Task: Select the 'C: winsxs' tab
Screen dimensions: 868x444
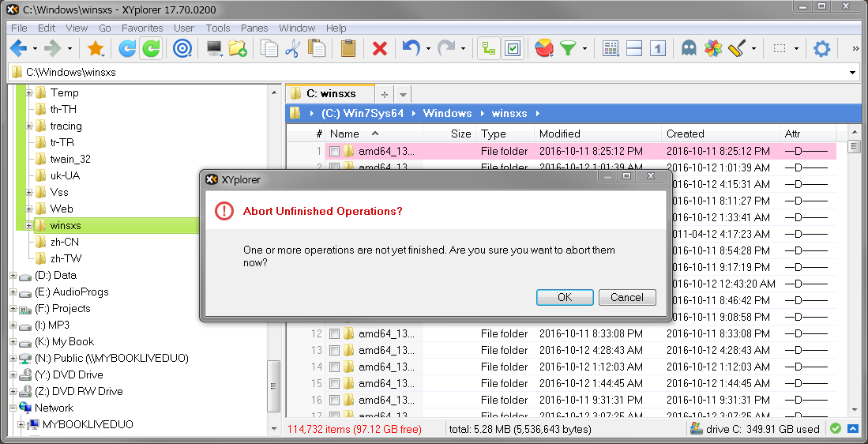Action: 330,93
